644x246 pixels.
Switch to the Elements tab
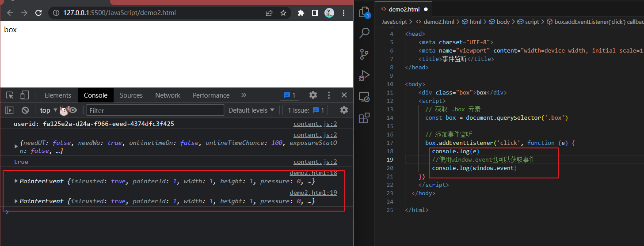click(58, 95)
